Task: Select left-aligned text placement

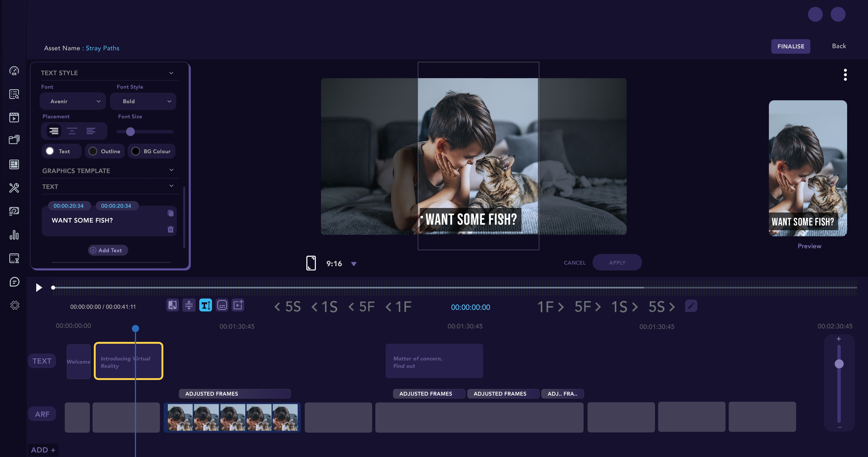Action: [91, 131]
